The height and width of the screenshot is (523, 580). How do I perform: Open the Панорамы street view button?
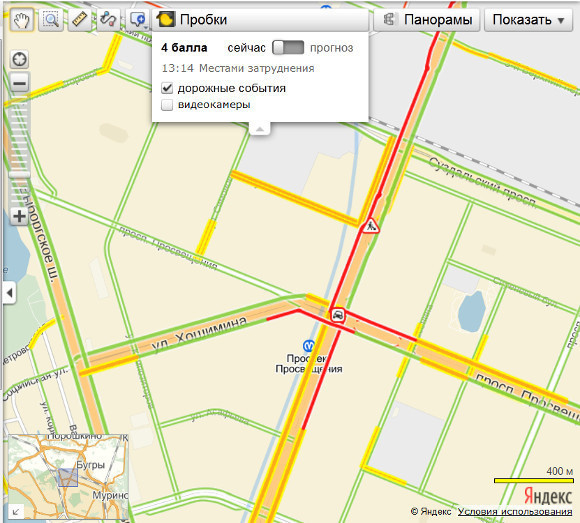coord(427,20)
